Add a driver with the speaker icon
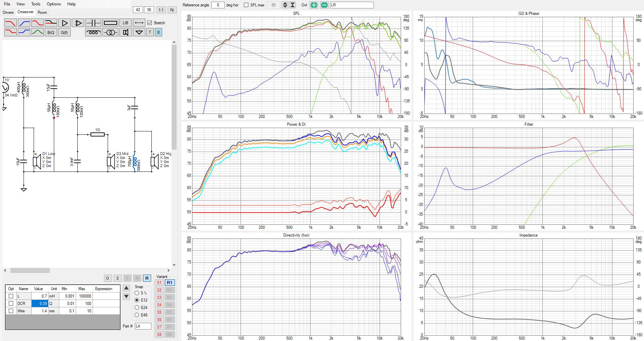Screen dimensions: 644x341 point(126,32)
